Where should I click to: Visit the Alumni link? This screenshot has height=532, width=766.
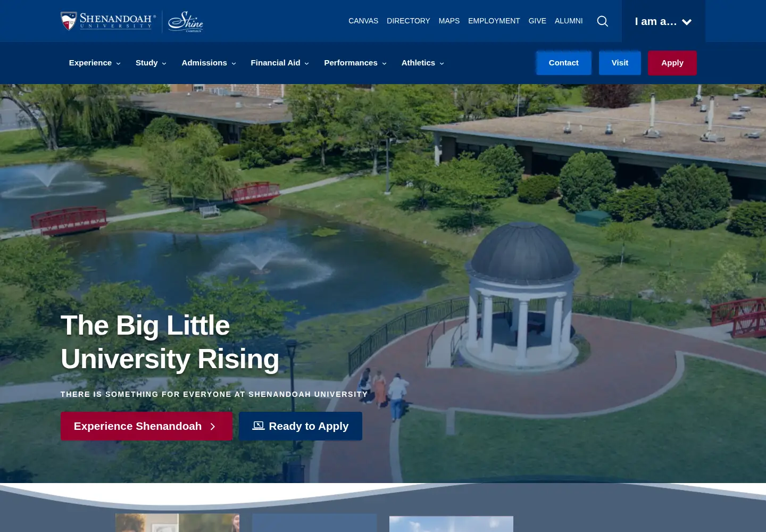569,21
